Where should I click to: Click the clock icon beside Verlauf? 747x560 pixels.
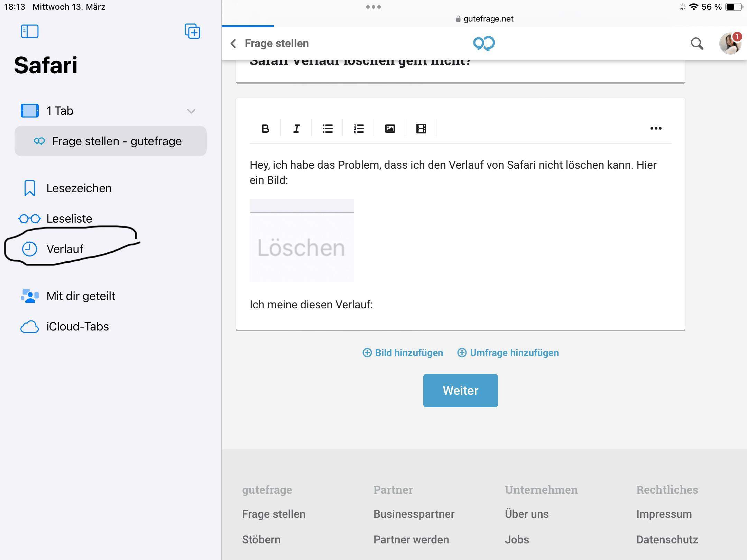[x=30, y=249]
